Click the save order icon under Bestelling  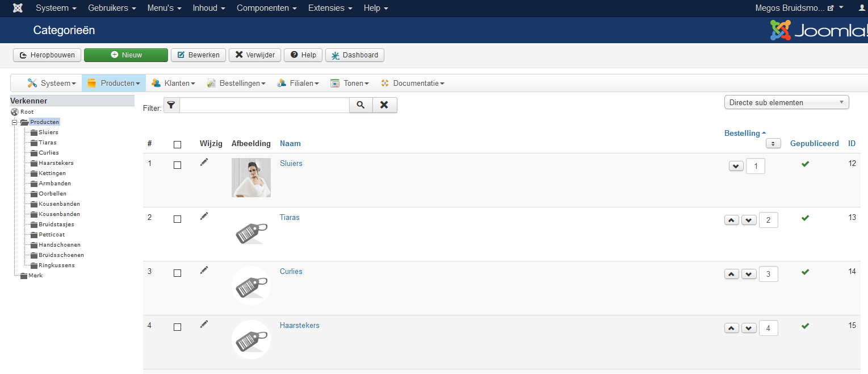pyautogui.click(x=773, y=143)
